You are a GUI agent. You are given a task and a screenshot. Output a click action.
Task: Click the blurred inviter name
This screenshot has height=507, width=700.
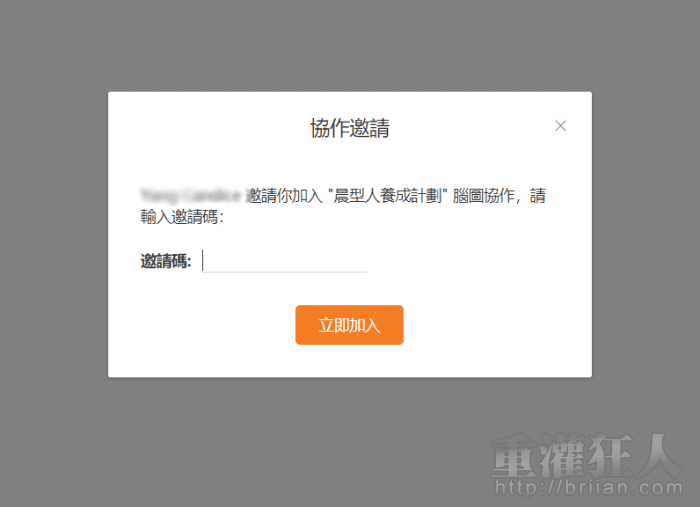(191, 195)
